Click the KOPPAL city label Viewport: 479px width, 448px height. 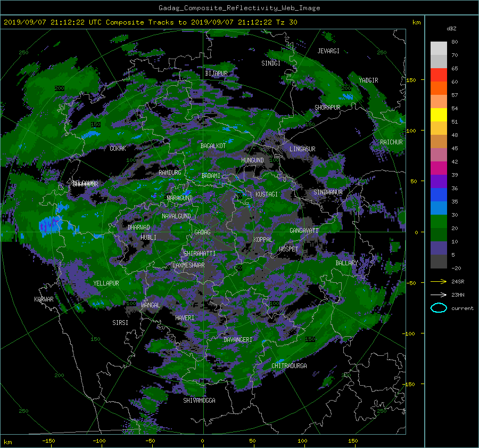pos(263,240)
